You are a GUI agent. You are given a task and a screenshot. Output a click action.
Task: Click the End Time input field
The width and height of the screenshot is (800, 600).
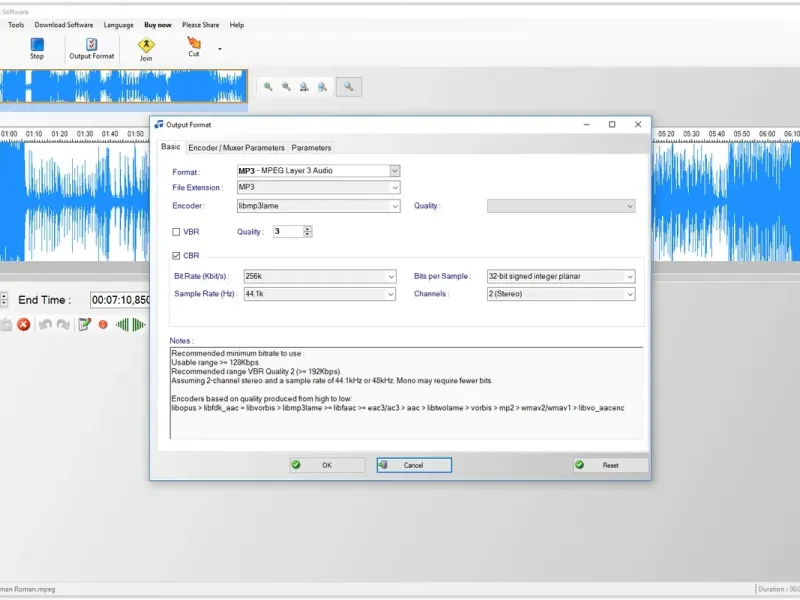pos(120,300)
